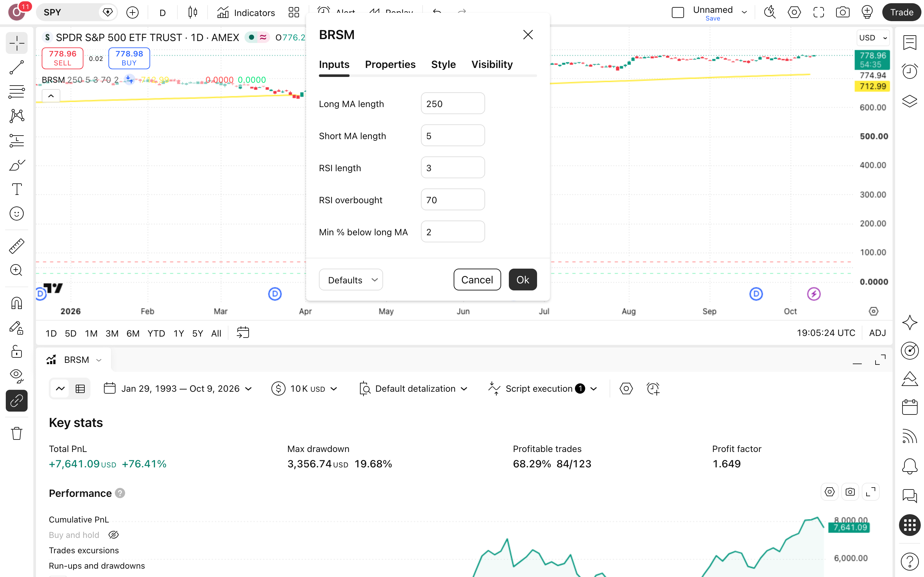Click the yellow 712.99 price label

(x=872, y=86)
